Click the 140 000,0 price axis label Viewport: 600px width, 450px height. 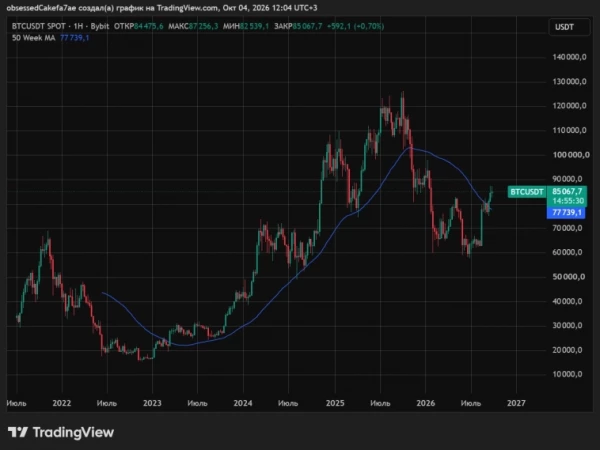point(569,57)
